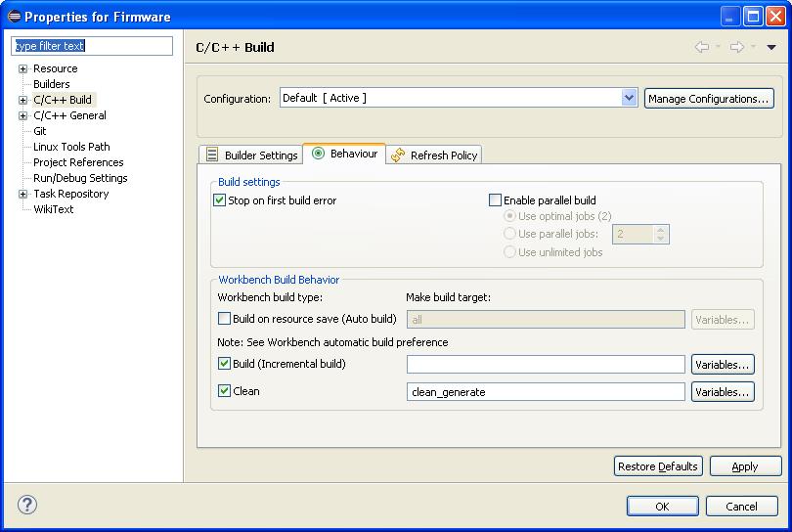Click the auto build target field 'all'
The height and width of the screenshot is (532, 792).
pos(546,320)
